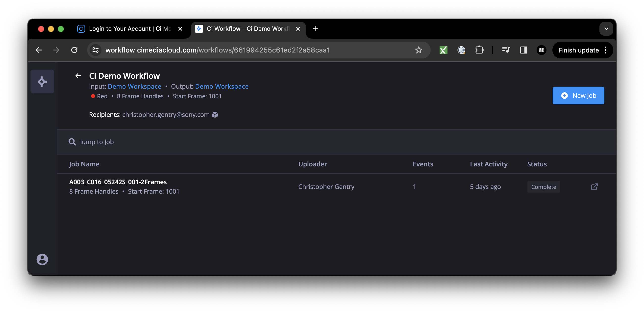Click the search magnifier icon
Viewport: 644px width, 312px height.
pos(72,142)
